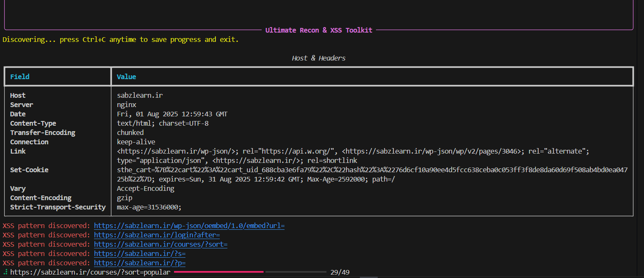Viewport: 644px width, 278px height.
Task: Click the current URL courses/?sort=popular status text
Action: pos(90,272)
